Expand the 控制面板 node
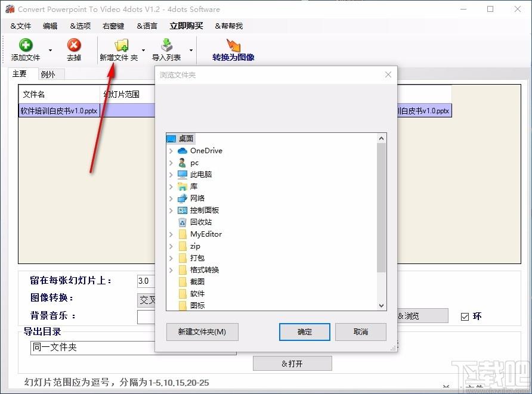The width and height of the screenshot is (532, 394). pyautogui.click(x=171, y=210)
